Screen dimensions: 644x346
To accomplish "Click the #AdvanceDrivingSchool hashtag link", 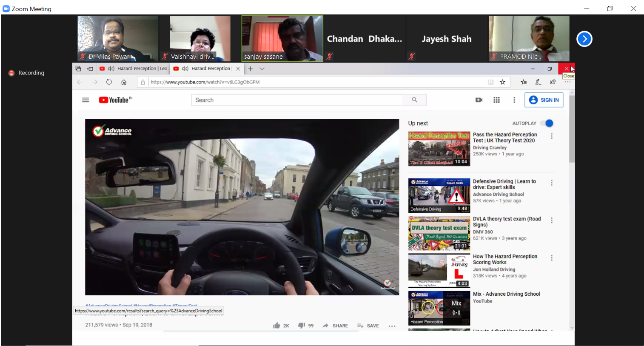I will (108, 306).
